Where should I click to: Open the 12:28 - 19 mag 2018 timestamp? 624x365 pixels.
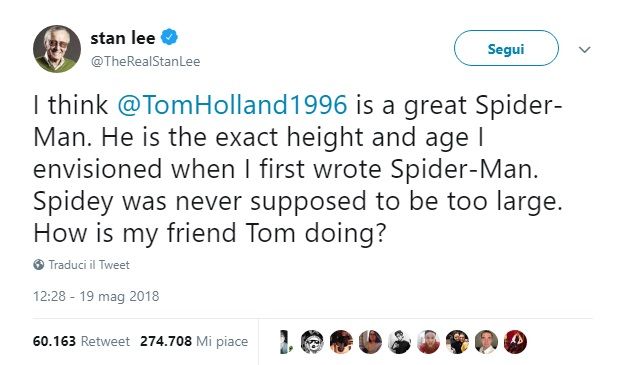tap(96, 296)
